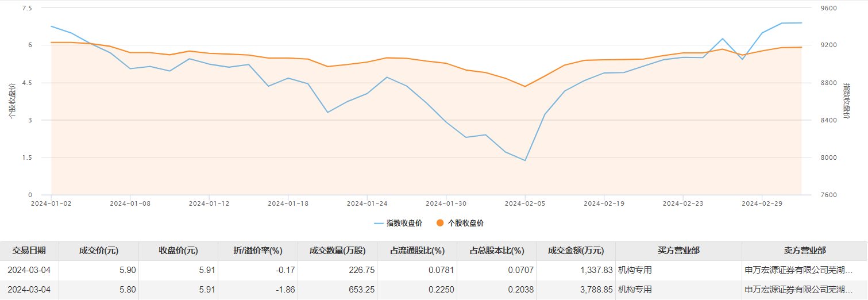Click the 2024-01-08 x-axis label
The height and width of the screenshot is (300, 868).
pos(130,203)
